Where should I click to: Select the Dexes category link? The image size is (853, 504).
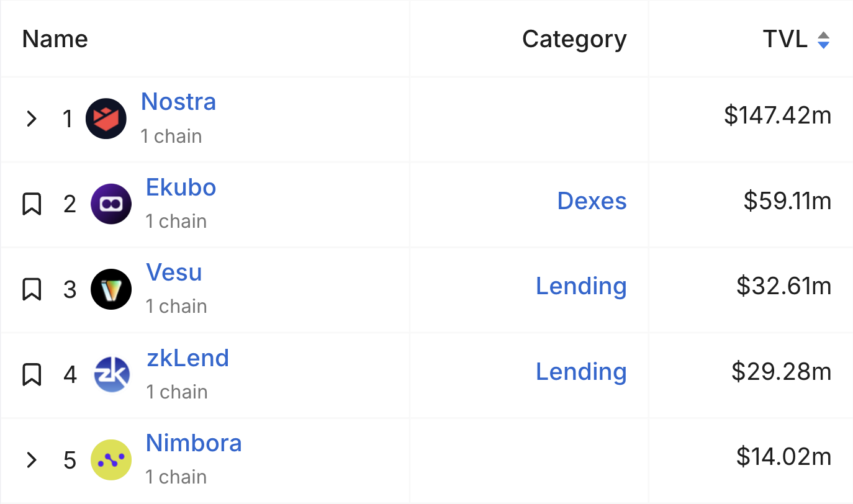592,201
